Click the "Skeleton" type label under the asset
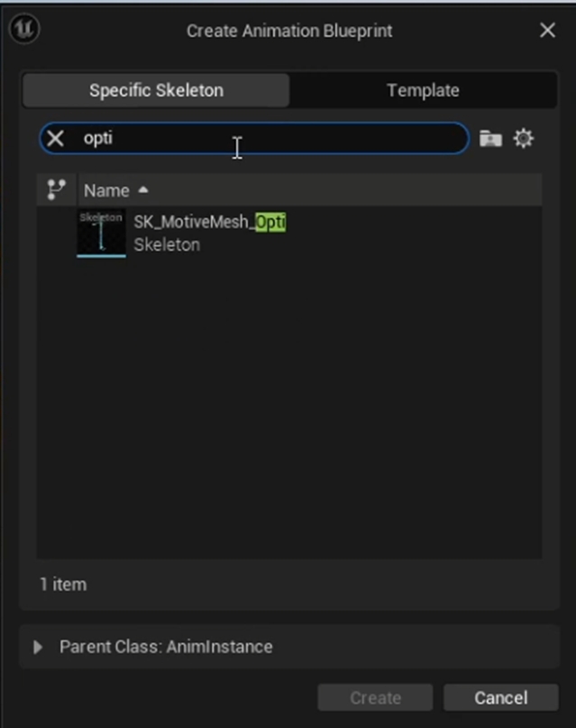Image resolution: width=576 pixels, height=728 pixels. (x=167, y=244)
